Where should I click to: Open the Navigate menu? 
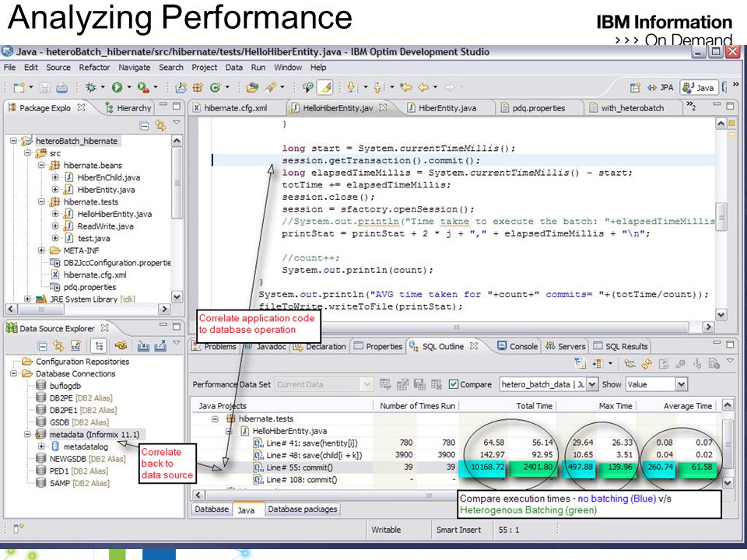click(x=135, y=68)
